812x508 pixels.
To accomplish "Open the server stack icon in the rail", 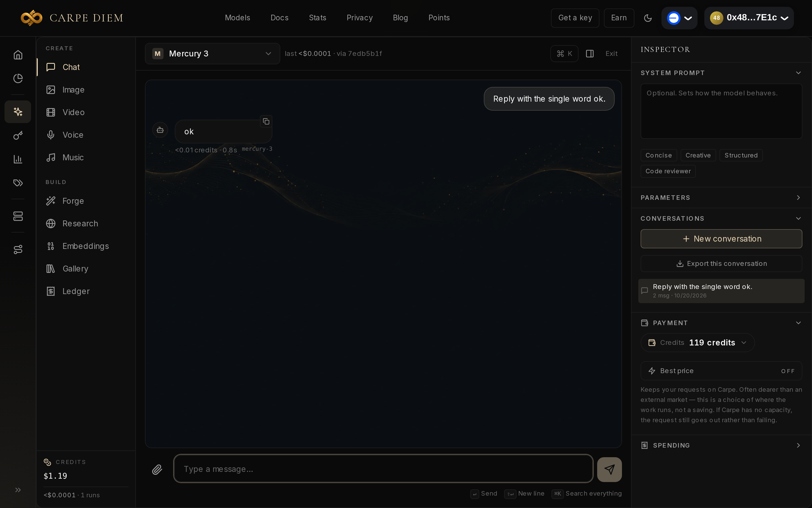I will pos(18,216).
